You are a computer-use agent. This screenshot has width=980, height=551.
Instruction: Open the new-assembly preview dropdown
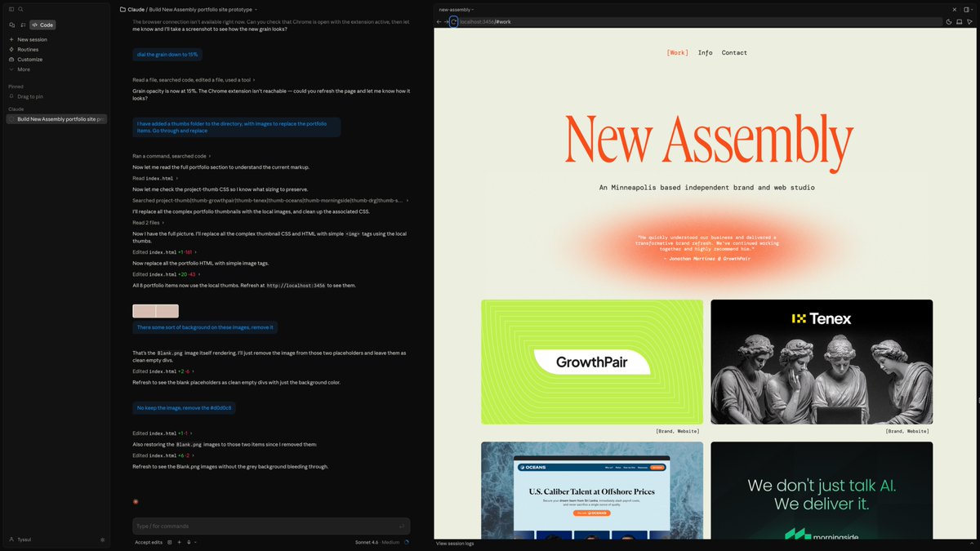click(456, 10)
